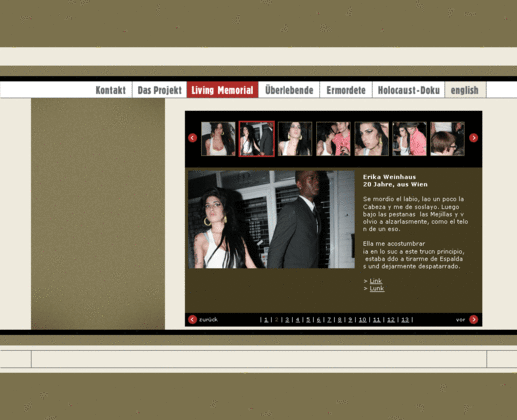Click the red zurück arrow icon
Screen dimensions: 517x420
pyautogui.click(x=192, y=319)
